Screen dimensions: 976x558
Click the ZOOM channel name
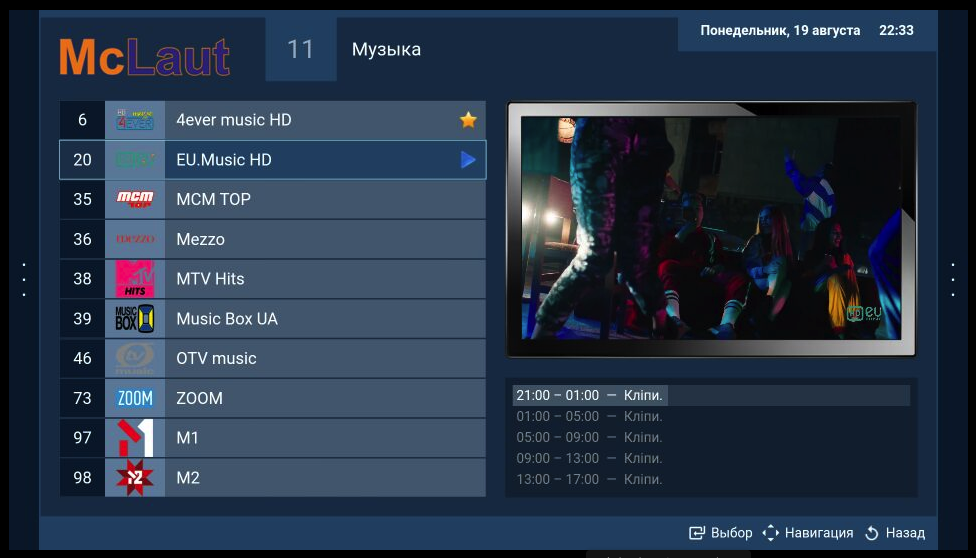pos(199,398)
